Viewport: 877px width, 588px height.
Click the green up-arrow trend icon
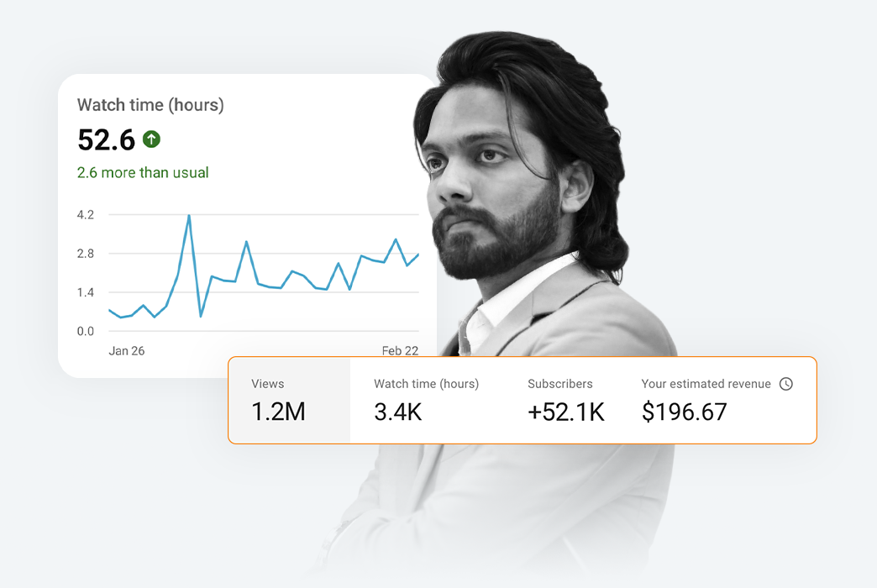pyautogui.click(x=151, y=139)
